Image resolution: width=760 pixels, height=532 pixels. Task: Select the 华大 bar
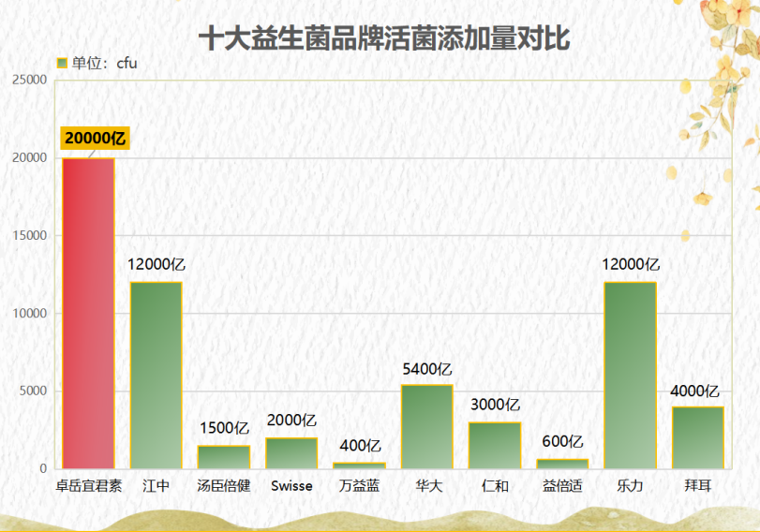tap(427, 427)
